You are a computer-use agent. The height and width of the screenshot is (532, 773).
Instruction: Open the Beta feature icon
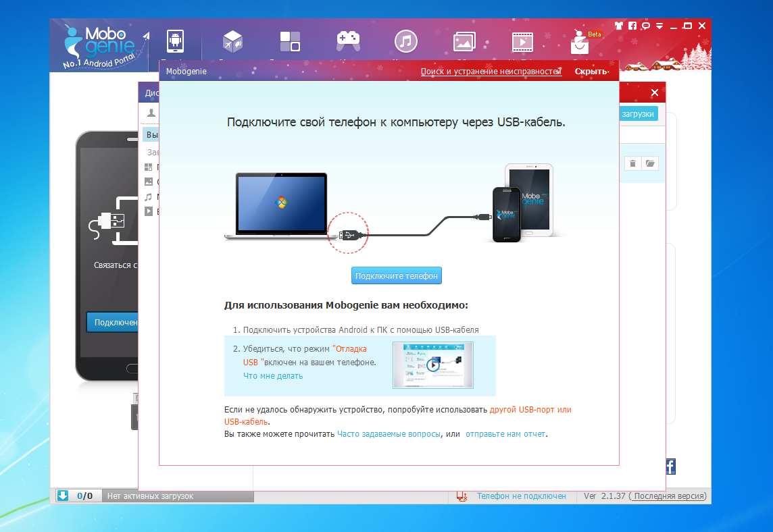(579, 43)
